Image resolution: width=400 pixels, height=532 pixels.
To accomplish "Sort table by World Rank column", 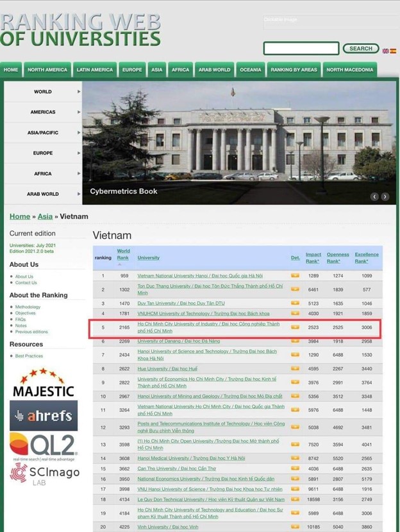I will [123, 255].
